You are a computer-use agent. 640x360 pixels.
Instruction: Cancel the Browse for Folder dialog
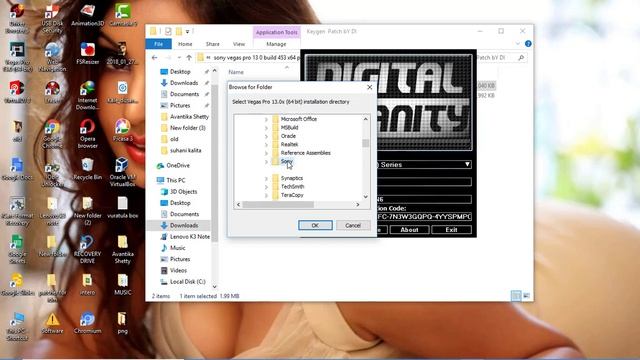[353, 225]
